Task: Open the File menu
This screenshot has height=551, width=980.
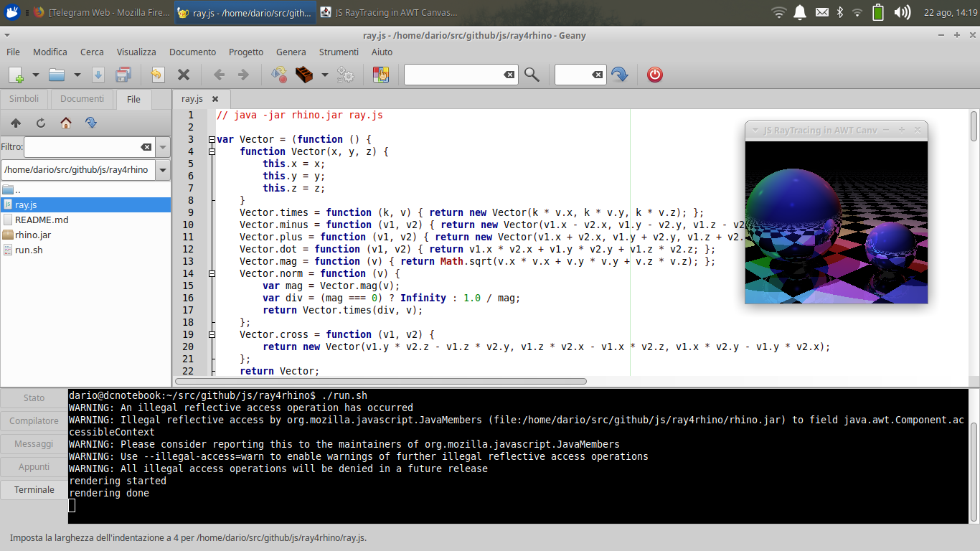Action: [x=13, y=52]
